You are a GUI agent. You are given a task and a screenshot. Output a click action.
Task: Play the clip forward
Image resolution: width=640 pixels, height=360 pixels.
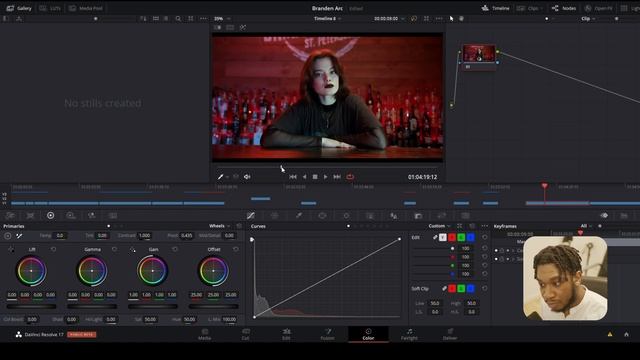point(325,177)
